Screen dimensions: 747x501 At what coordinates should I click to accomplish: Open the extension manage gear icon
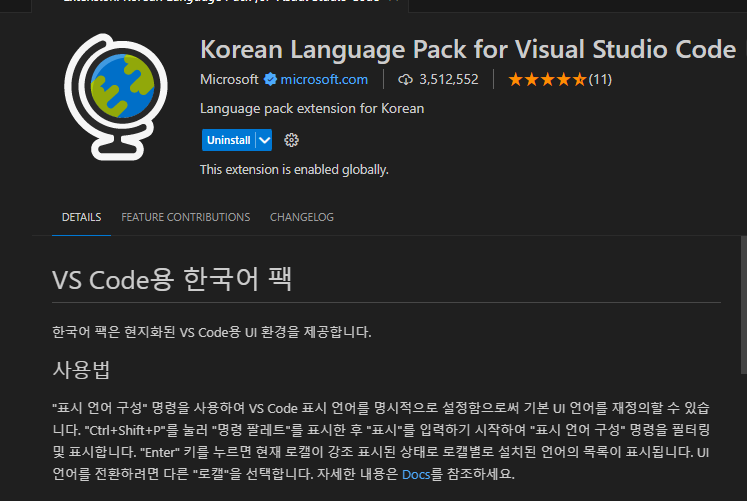(291, 140)
